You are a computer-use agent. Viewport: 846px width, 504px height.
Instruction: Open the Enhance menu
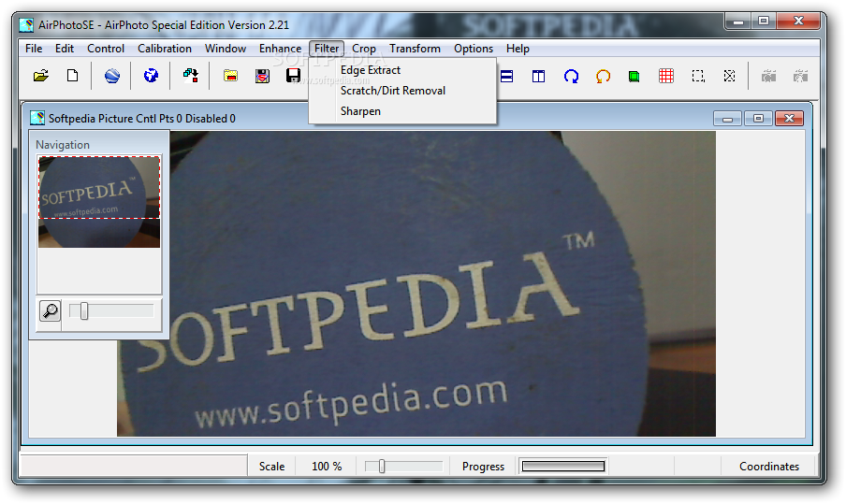pyautogui.click(x=280, y=49)
